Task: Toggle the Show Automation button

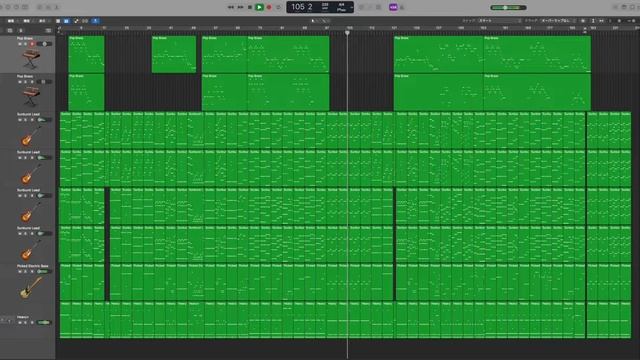Action: [76, 21]
